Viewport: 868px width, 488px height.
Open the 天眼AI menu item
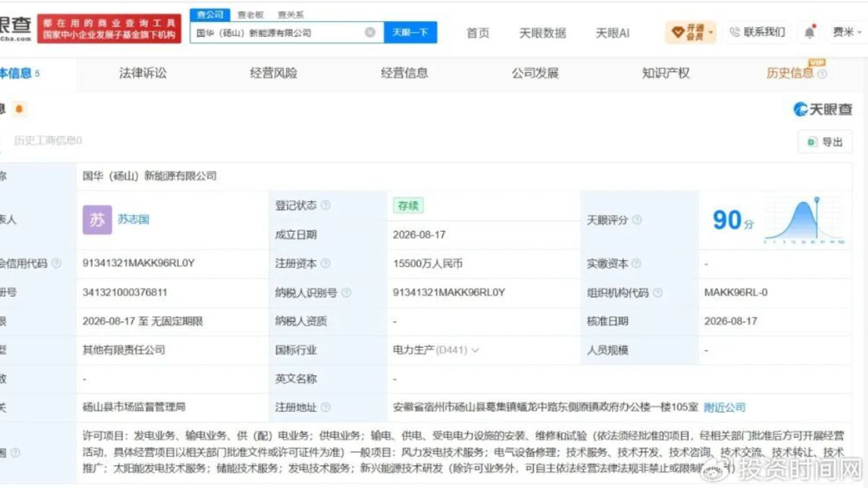[612, 33]
